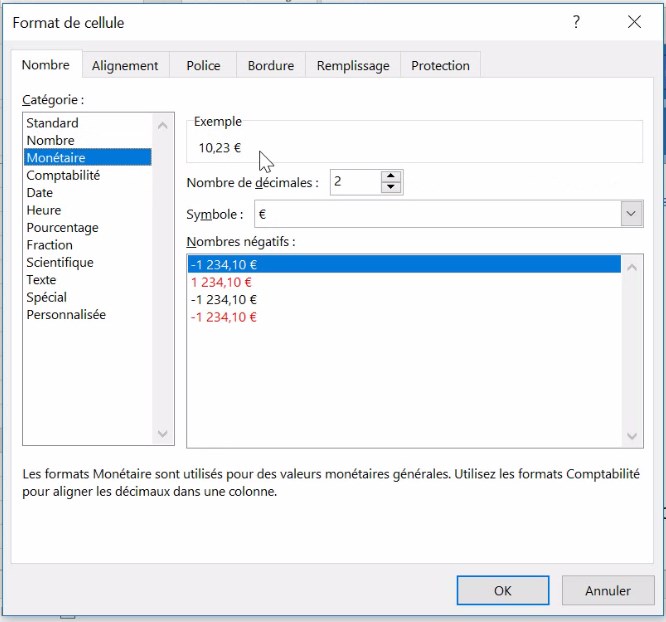This screenshot has height=622, width=666.
Task: Click the Nombre de décimales input field
Action: 353,182
